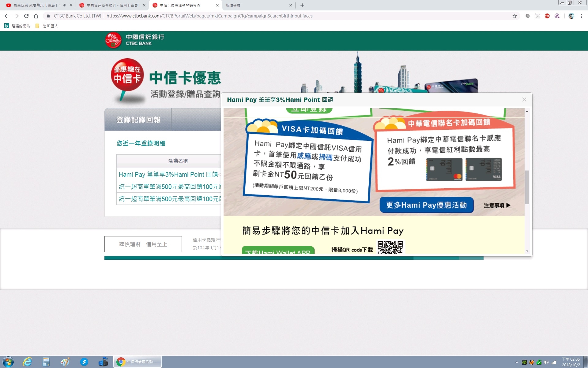Image resolution: width=588 pixels, height=368 pixels.
Task: Open the Smart PXY extension
Action: [537, 16]
